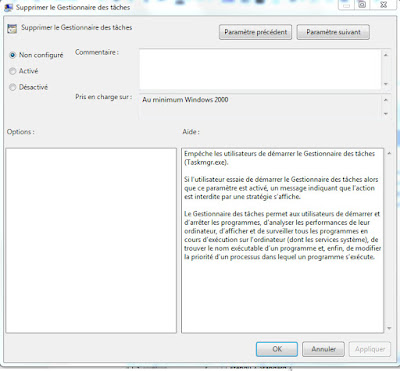Select the Désactivé radio button
The height and width of the screenshot is (371, 400).
pyautogui.click(x=13, y=87)
